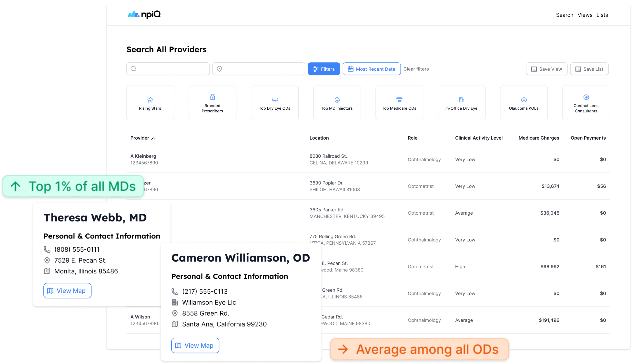Go to the Views menu item

(585, 15)
